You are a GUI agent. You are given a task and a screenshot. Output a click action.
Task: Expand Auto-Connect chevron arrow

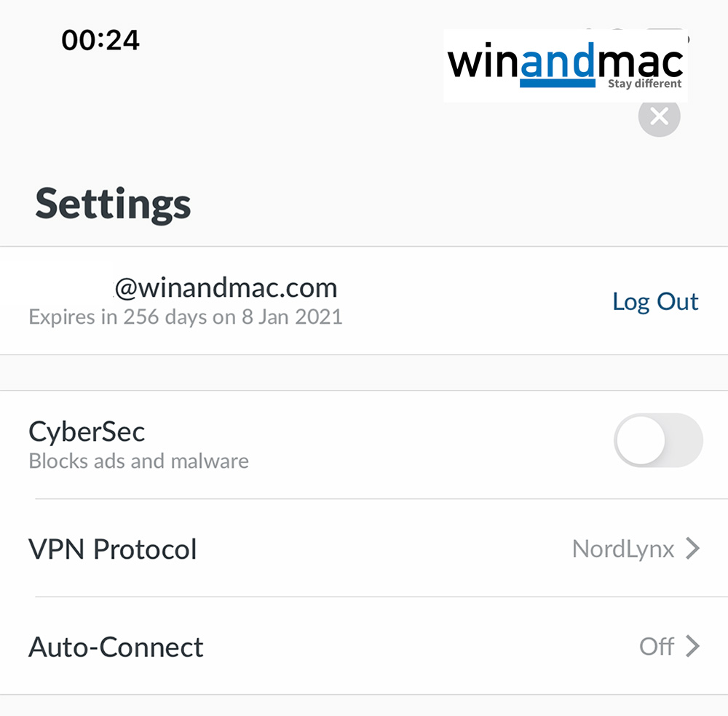(x=692, y=646)
